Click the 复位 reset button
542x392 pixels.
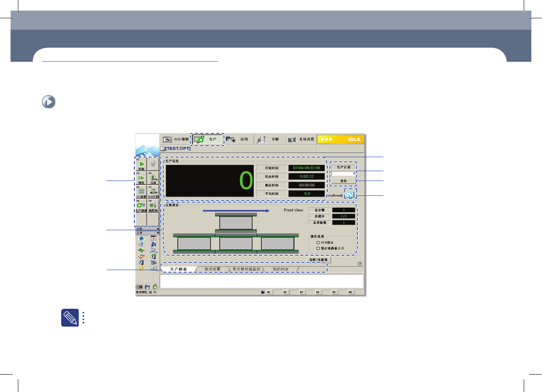coord(343,180)
